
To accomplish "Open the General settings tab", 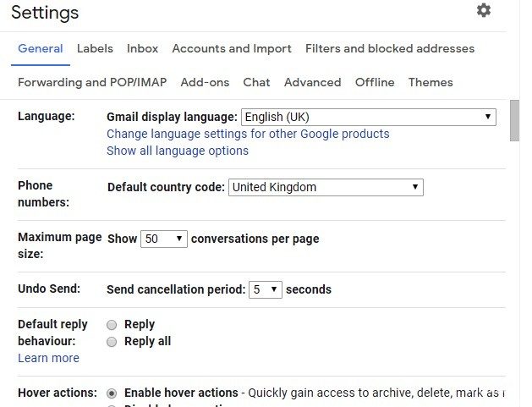I will pos(41,48).
